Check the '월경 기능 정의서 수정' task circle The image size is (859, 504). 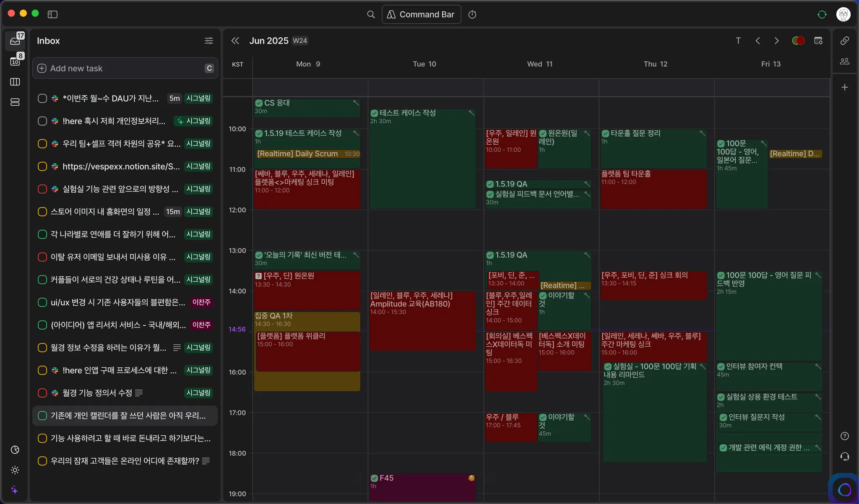tap(42, 393)
